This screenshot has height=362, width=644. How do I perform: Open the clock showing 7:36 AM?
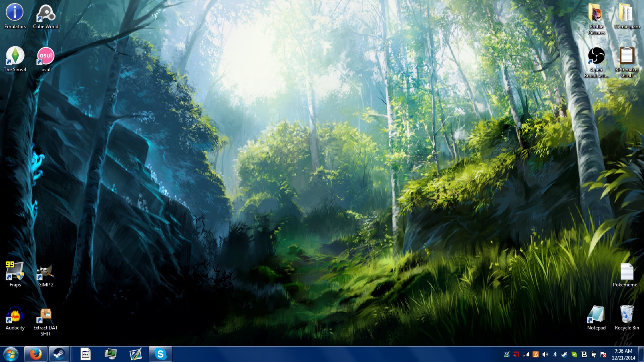(x=623, y=354)
